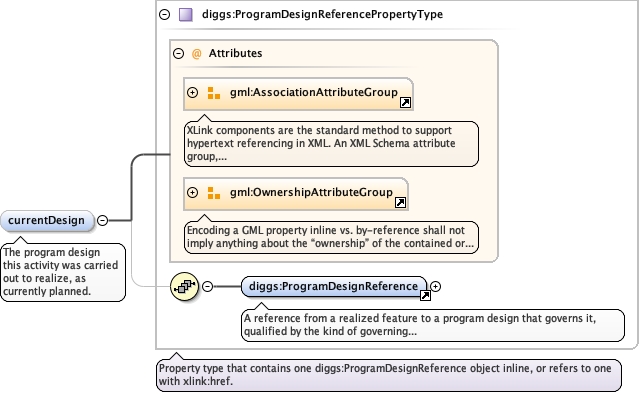Image resolution: width=640 pixels, height=395 pixels.
Task: Click the currentDesign description annotation
Action: [63, 272]
